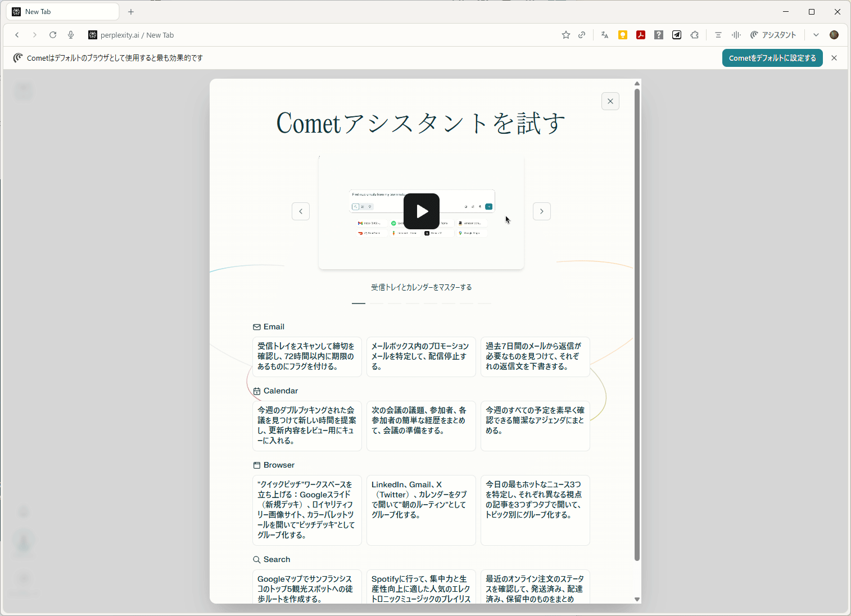The image size is (851, 616).
Task: Go back with the browser back arrow
Action: [17, 35]
